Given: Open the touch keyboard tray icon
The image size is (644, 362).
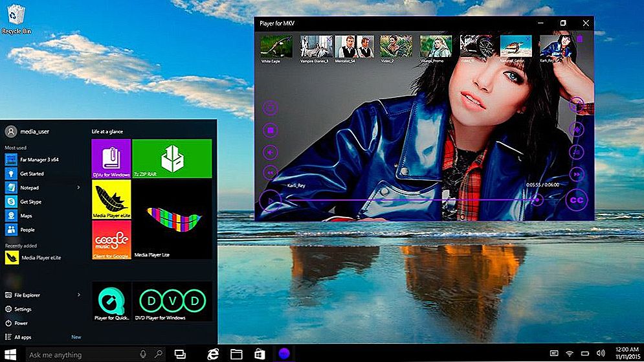Looking at the screenshot, I should [553, 354].
